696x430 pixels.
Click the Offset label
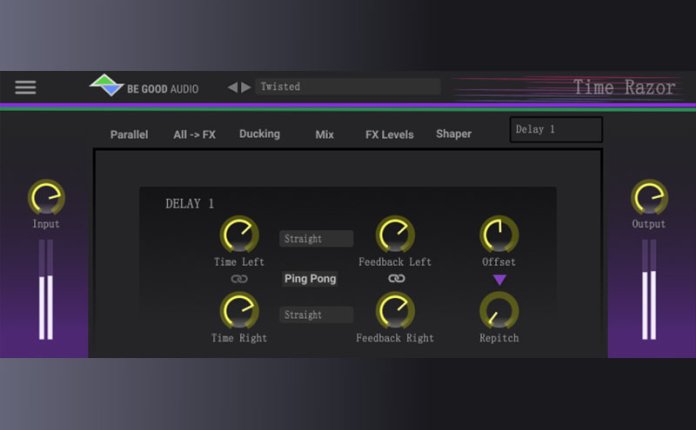[x=499, y=262]
